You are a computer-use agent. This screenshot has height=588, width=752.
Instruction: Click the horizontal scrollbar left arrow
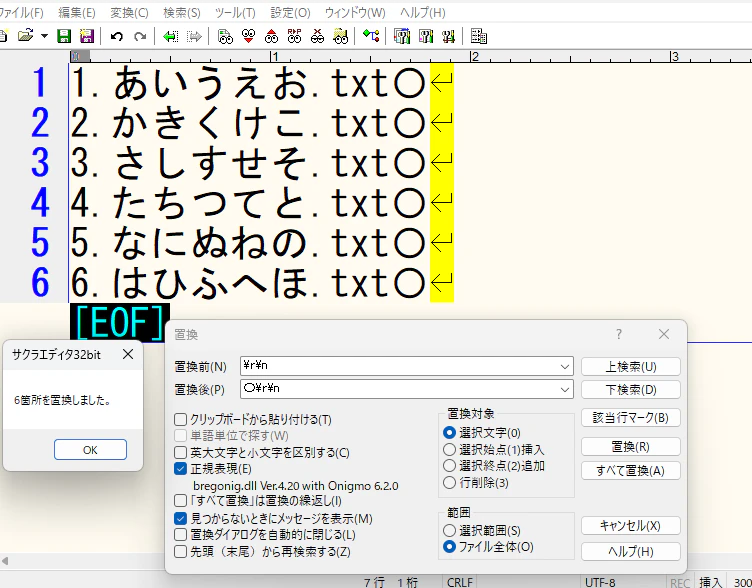5,561
